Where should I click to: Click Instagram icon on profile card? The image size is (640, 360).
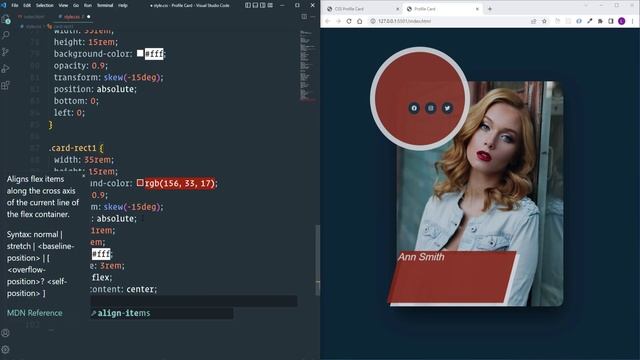tap(431, 108)
